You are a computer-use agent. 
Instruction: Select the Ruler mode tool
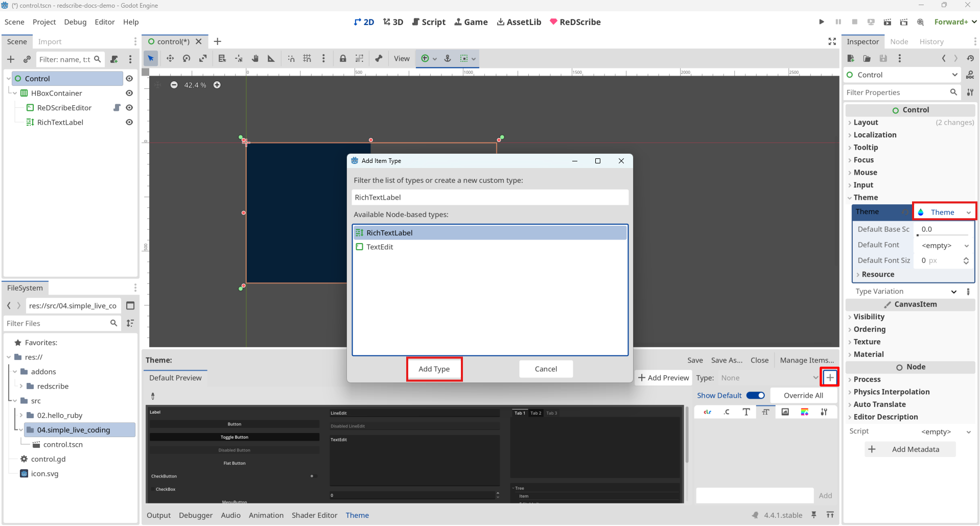(x=271, y=59)
